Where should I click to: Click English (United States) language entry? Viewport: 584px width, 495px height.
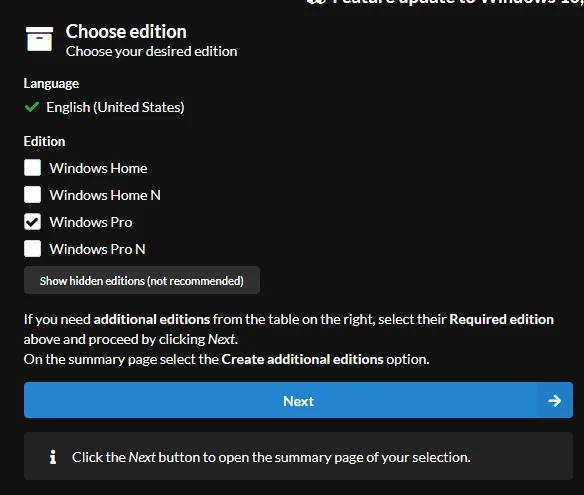[115, 107]
